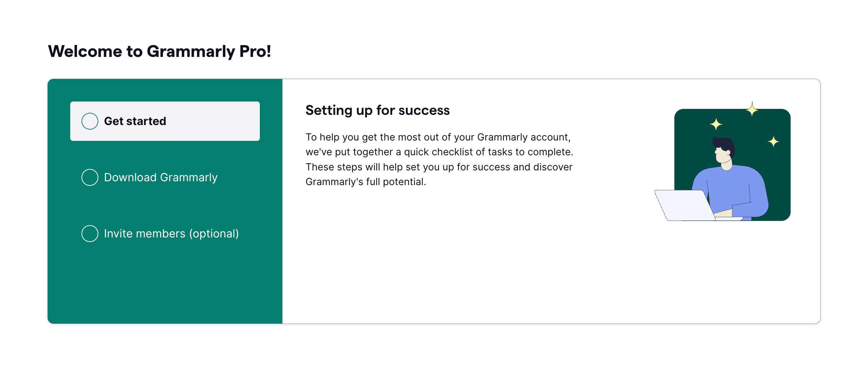Click the text line "Grammarly's full potential."
Image resolution: width=868 pixels, height=372 pixels.
coord(366,182)
